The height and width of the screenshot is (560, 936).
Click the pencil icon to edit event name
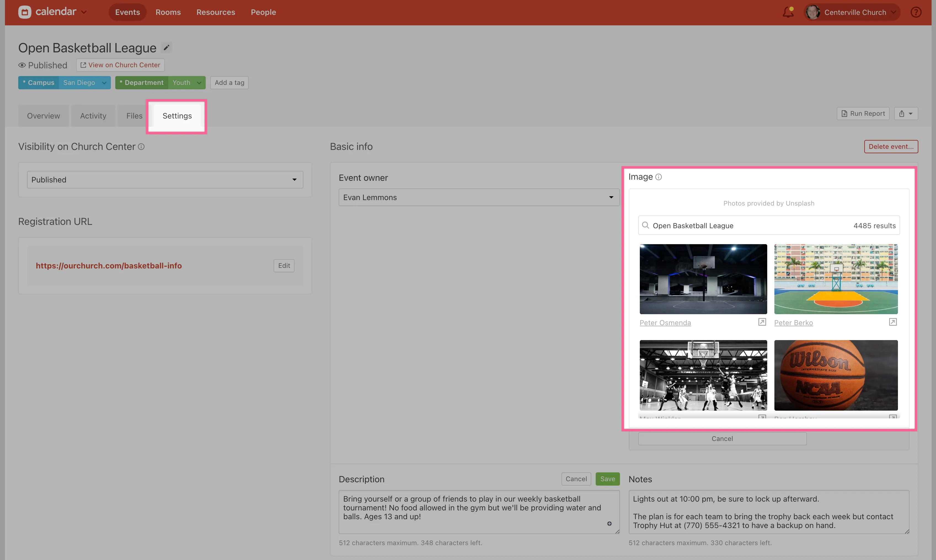pos(166,48)
